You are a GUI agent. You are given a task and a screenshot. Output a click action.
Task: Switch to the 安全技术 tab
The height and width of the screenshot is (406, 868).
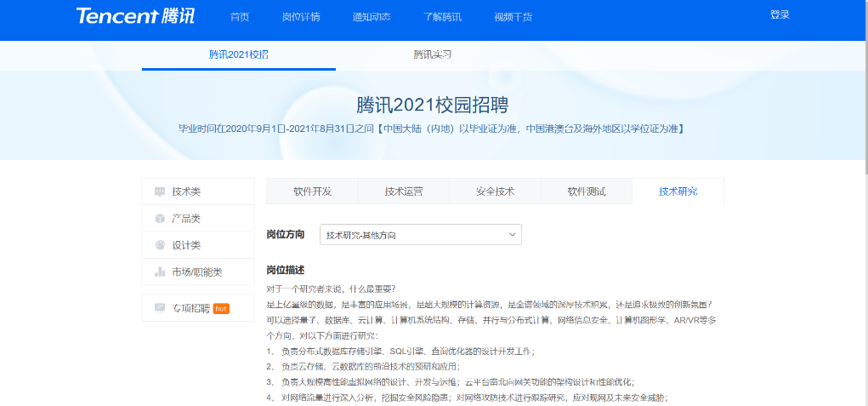click(x=495, y=192)
